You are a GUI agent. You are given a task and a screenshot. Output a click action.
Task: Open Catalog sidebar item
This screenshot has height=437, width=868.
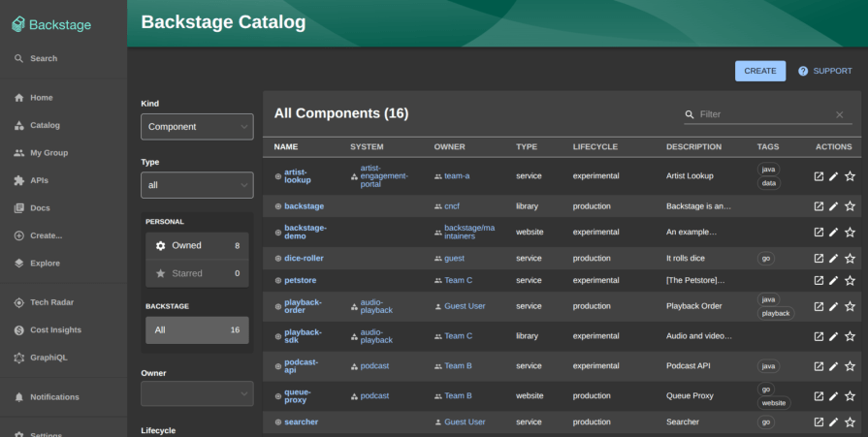pos(37,125)
